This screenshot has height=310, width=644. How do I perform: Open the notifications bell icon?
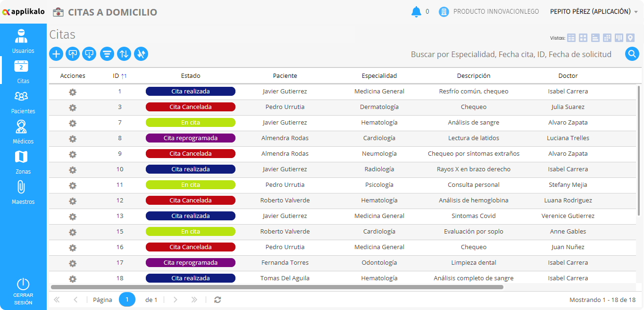416,12
